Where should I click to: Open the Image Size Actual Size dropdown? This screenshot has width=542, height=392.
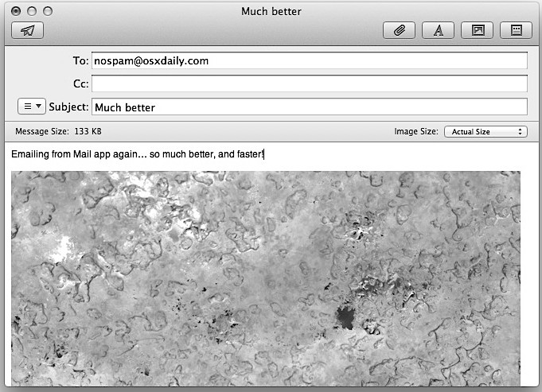click(485, 131)
